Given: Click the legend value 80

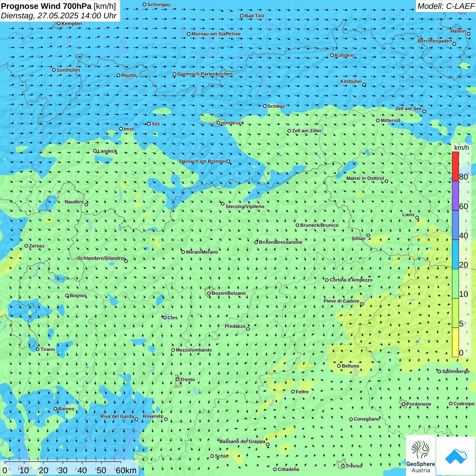Looking at the screenshot, I should click(x=463, y=177).
